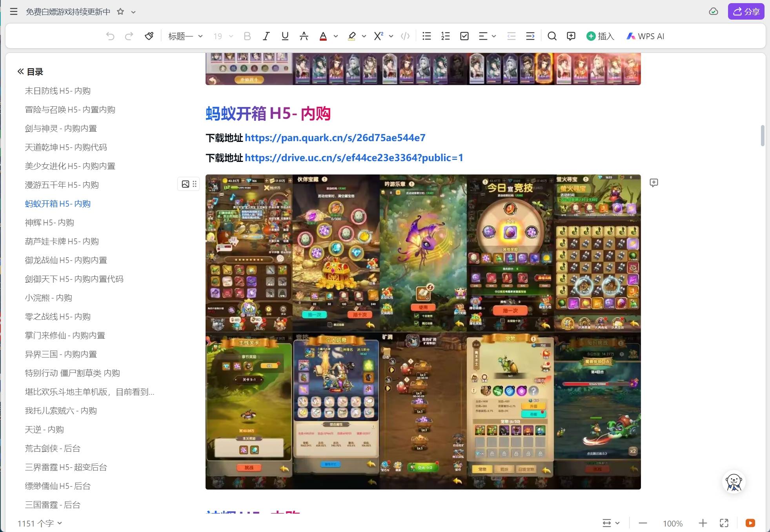
Task: Zoom out with the minus button
Action: [x=643, y=523]
